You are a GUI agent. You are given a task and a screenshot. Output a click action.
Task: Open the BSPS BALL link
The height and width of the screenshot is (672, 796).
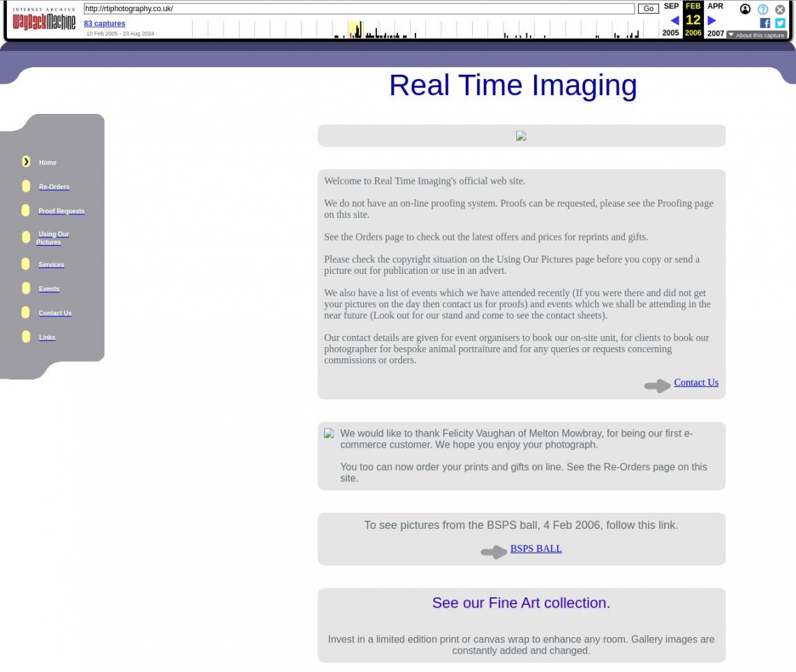coord(536,549)
